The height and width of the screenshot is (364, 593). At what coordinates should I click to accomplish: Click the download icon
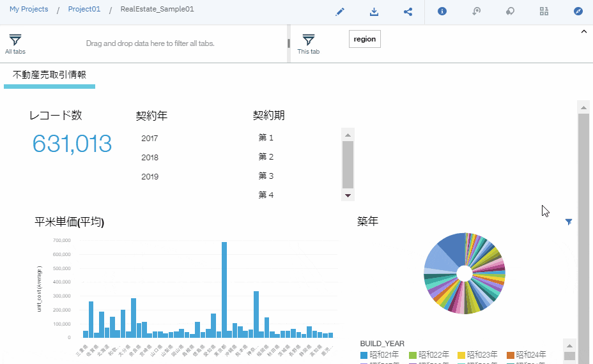[374, 11]
